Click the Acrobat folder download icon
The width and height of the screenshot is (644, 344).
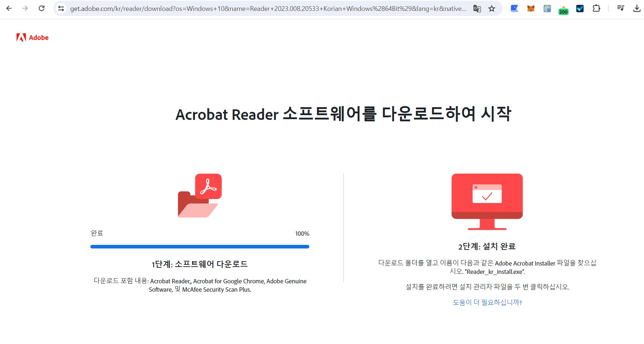click(x=200, y=195)
